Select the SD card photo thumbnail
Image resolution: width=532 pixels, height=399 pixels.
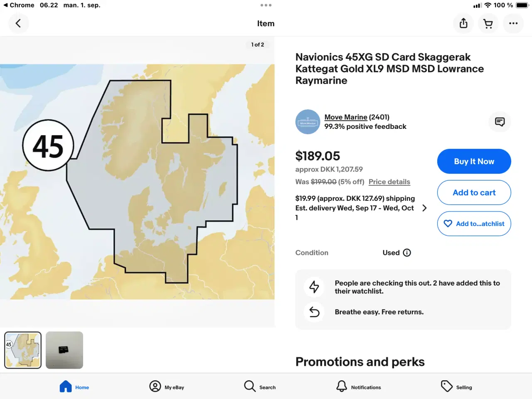coord(64,350)
